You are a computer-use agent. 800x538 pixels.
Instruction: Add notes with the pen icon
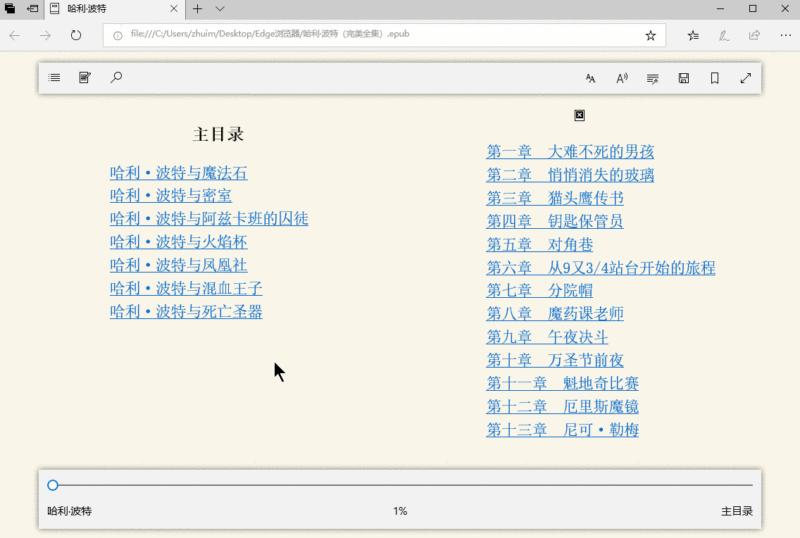(x=723, y=35)
